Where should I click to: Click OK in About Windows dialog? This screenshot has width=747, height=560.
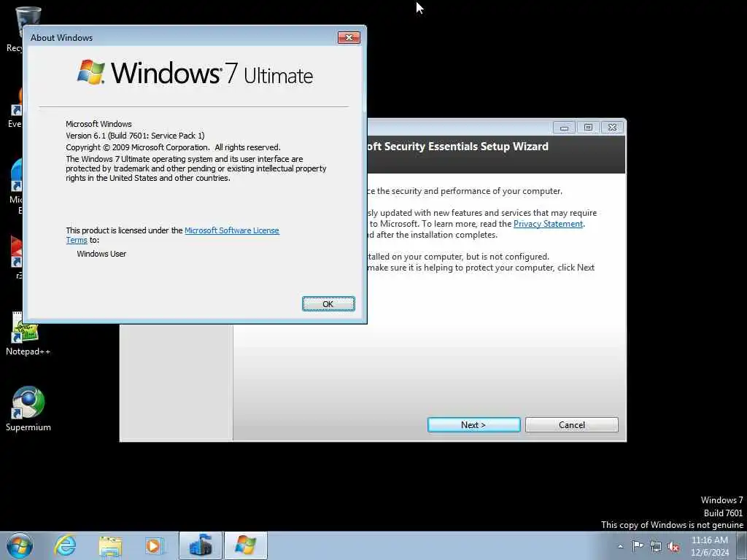pos(328,304)
